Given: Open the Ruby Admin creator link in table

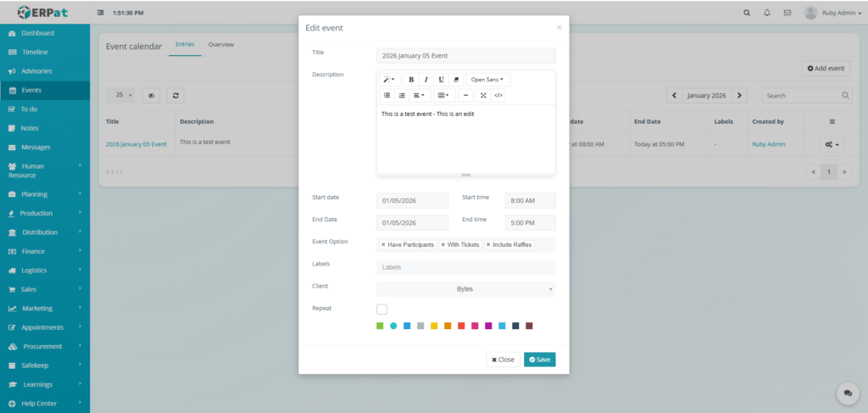Looking at the screenshot, I should (768, 144).
